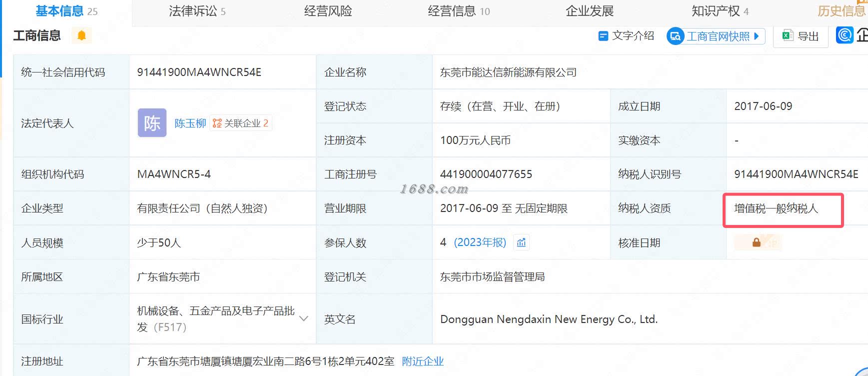View 关联企业 2 related companies

[x=241, y=123]
